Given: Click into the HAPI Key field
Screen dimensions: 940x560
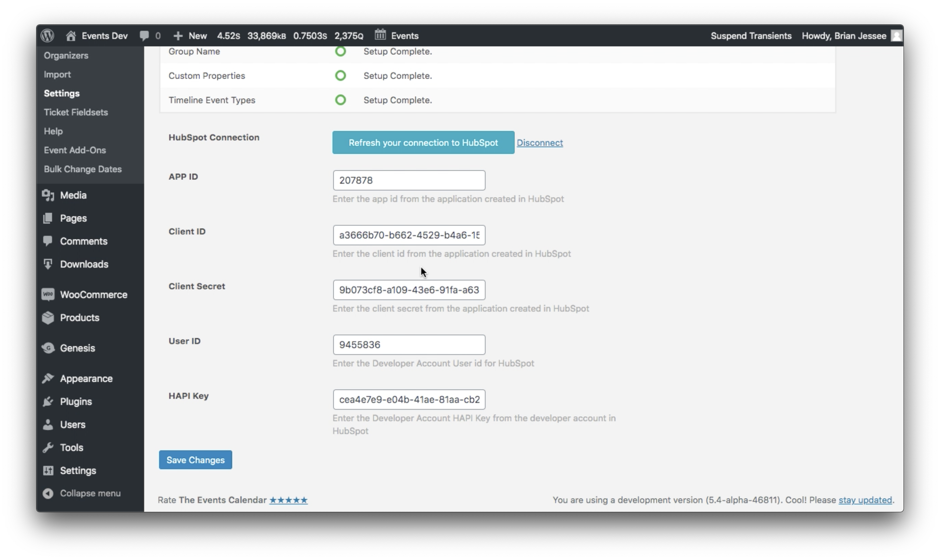Looking at the screenshot, I should tap(409, 400).
